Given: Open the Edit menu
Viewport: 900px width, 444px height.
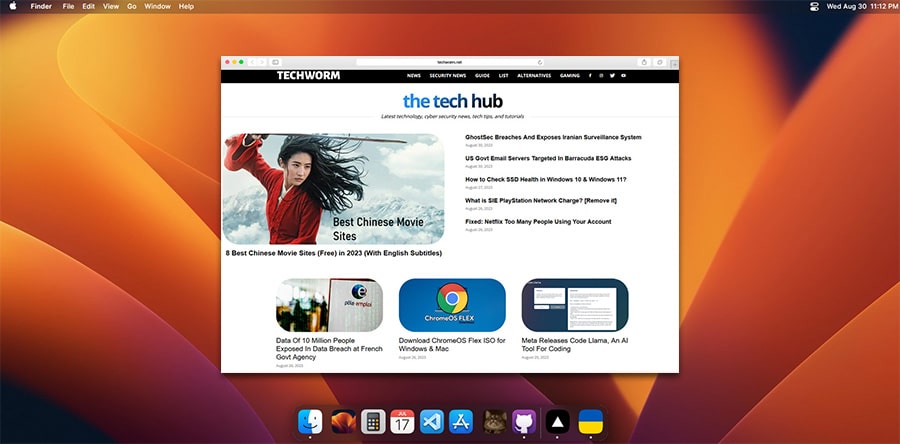Looking at the screenshot, I should click(x=88, y=6).
